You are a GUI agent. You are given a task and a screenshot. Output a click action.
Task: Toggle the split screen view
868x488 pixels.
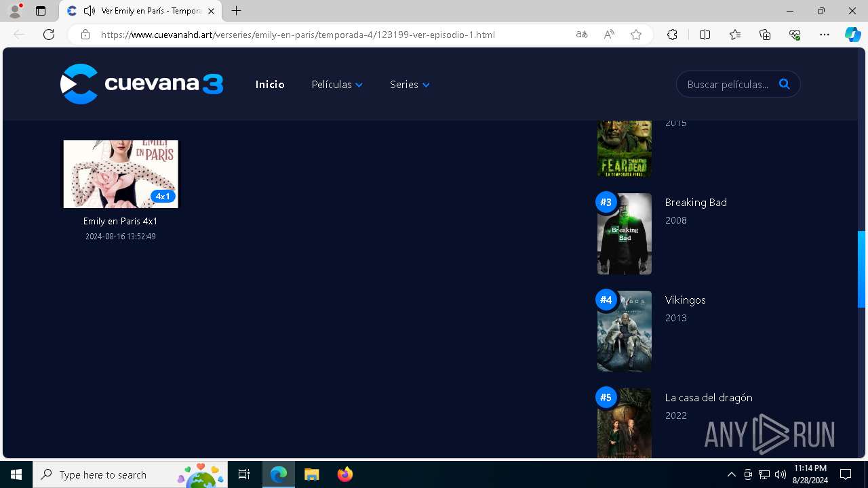click(x=705, y=35)
